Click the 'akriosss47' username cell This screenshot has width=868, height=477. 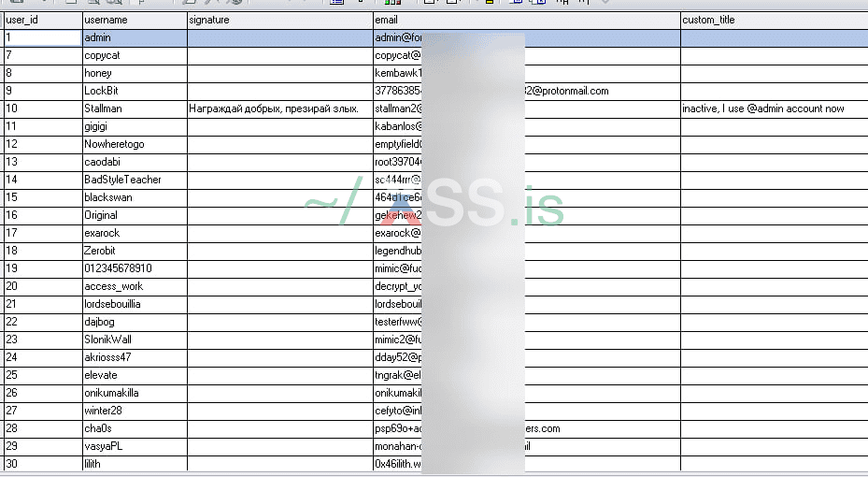click(x=135, y=357)
